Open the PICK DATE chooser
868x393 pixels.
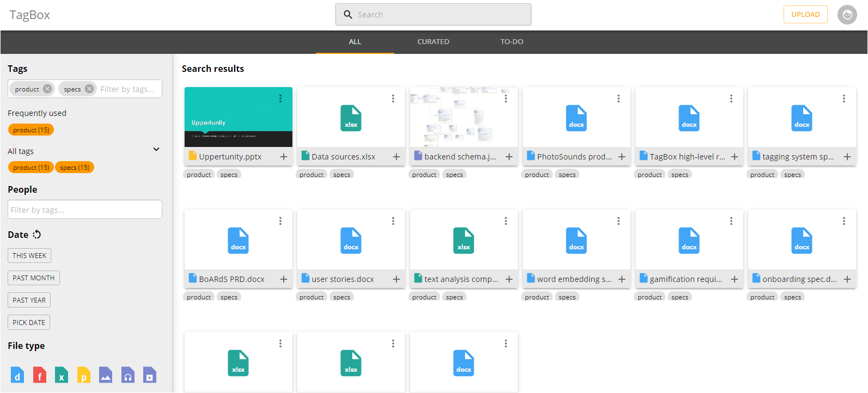click(x=29, y=323)
